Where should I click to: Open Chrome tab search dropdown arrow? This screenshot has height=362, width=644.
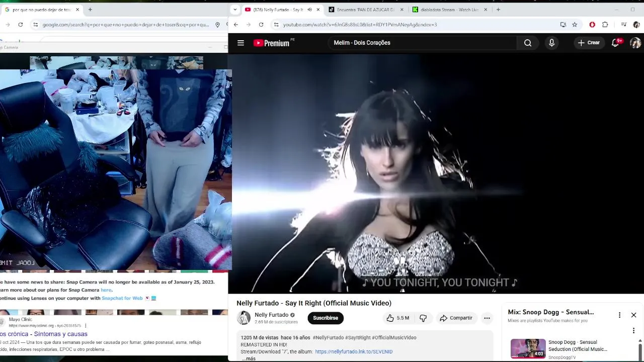(x=234, y=10)
